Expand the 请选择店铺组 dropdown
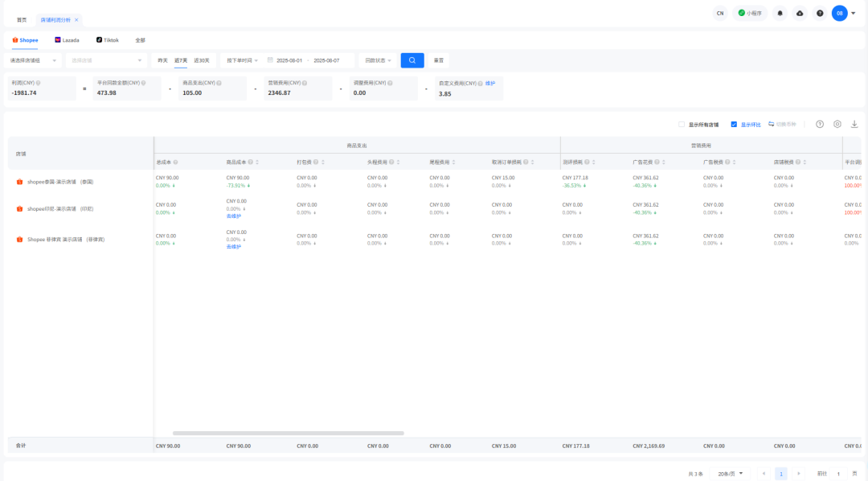This screenshot has width=868, height=481. 33,60
